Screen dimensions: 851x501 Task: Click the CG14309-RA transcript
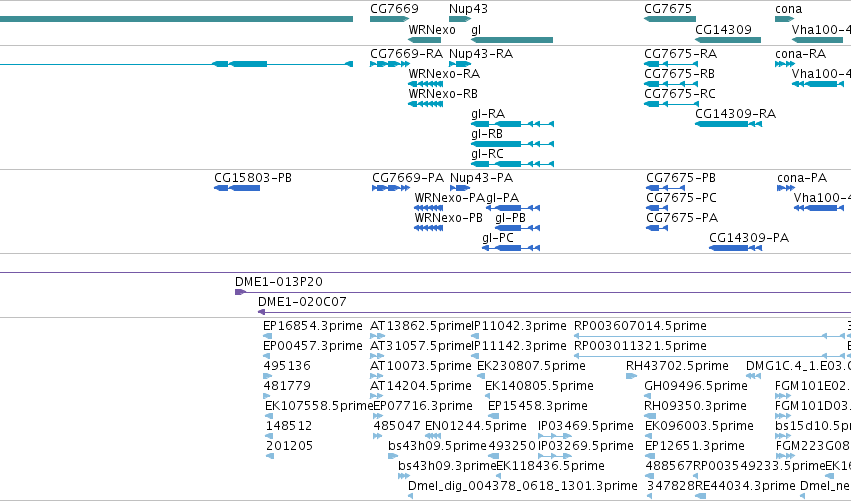[x=728, y=124]
